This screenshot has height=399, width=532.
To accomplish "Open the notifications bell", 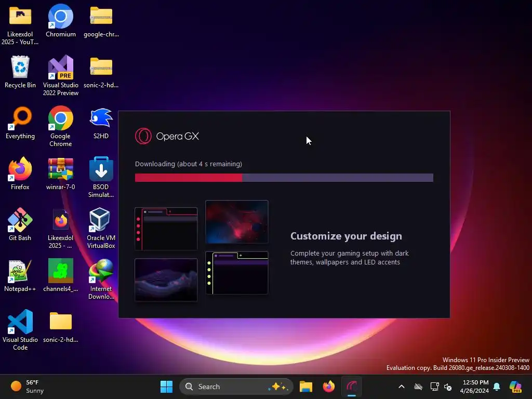I will point(497,387).
